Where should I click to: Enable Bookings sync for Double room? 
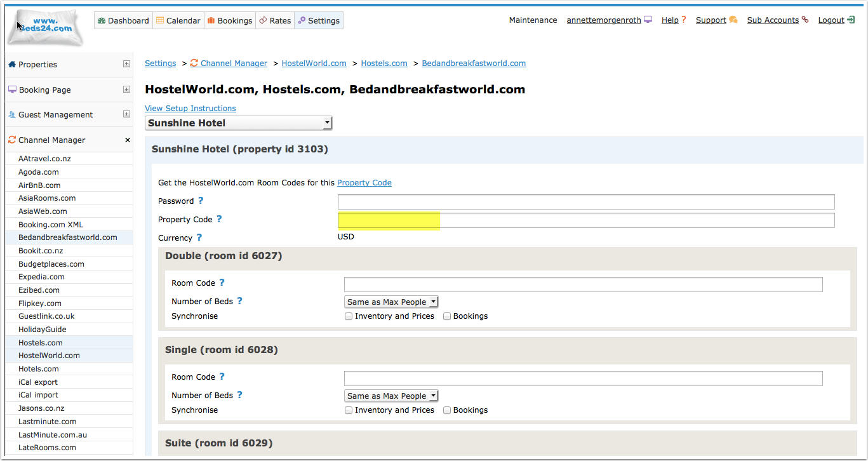pos(447,316)
